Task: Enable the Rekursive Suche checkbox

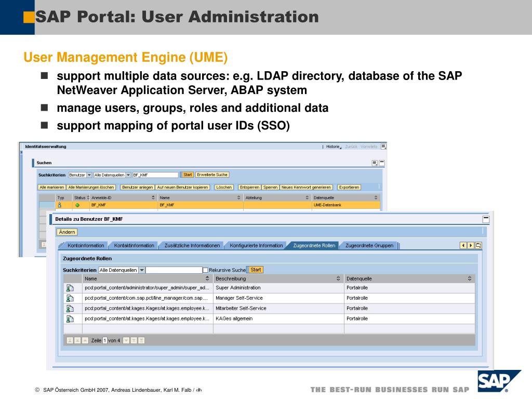Action: point(205,270)
